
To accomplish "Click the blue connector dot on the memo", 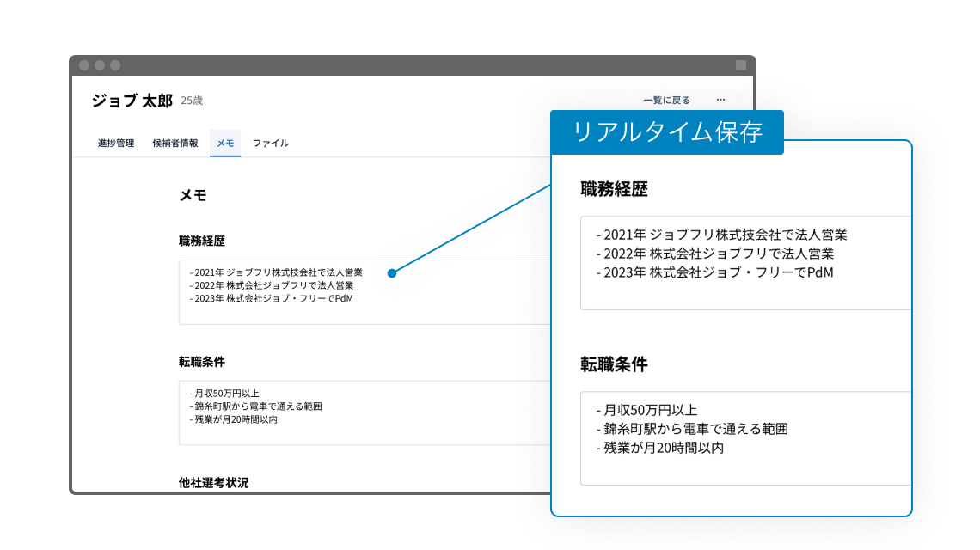I will click(391, 272).
